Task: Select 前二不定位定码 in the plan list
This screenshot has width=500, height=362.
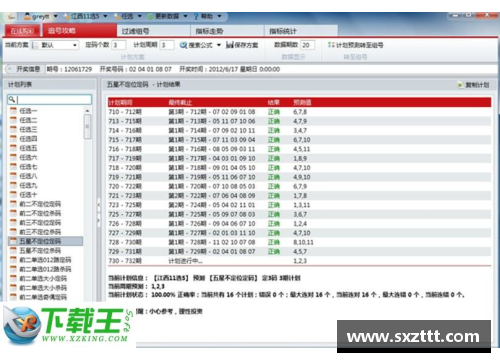Action: (40, 204)
